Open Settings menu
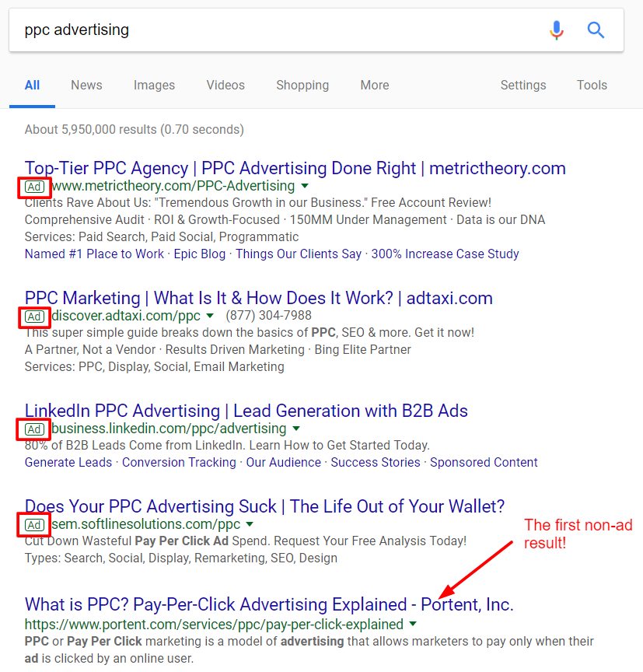 pyautogui.click(x=522, y=85)
